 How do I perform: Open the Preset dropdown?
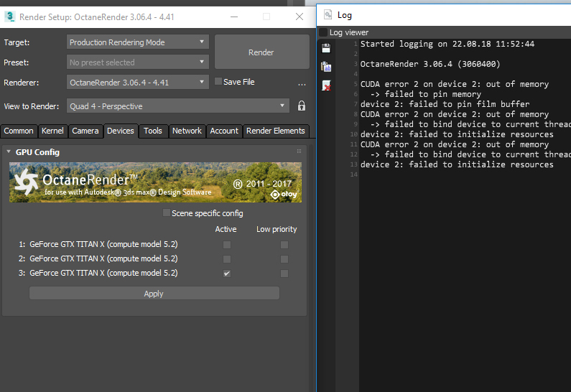coord(138,62)
